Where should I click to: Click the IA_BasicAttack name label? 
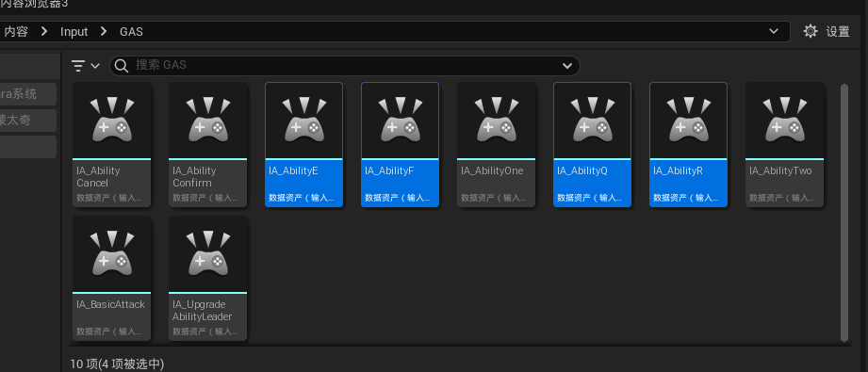[110, 304]
